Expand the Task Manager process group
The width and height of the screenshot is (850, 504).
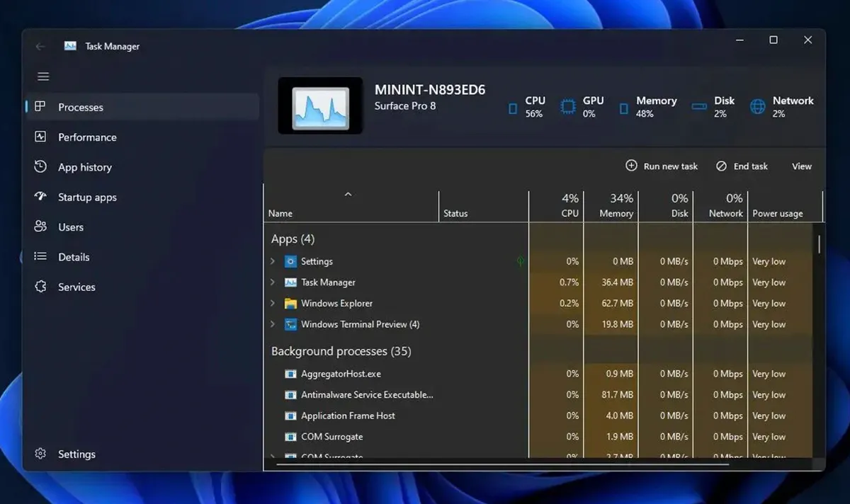(273, 282)
